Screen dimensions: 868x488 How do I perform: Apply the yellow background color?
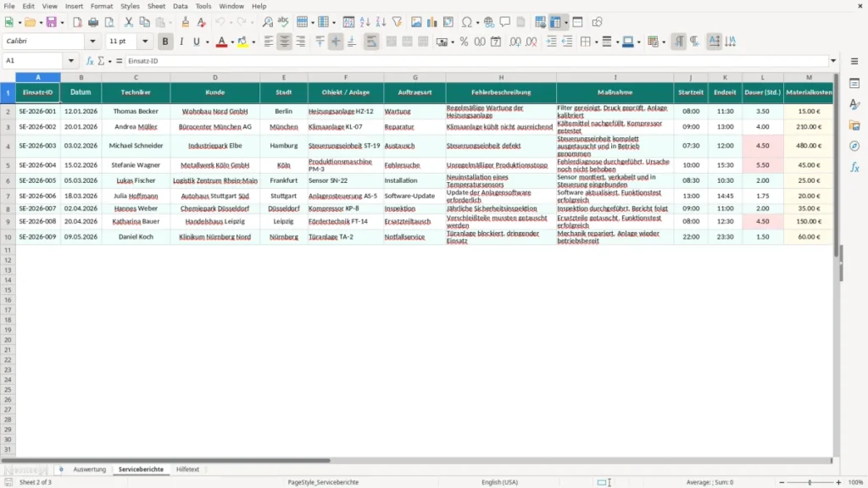tap(242, 42)
